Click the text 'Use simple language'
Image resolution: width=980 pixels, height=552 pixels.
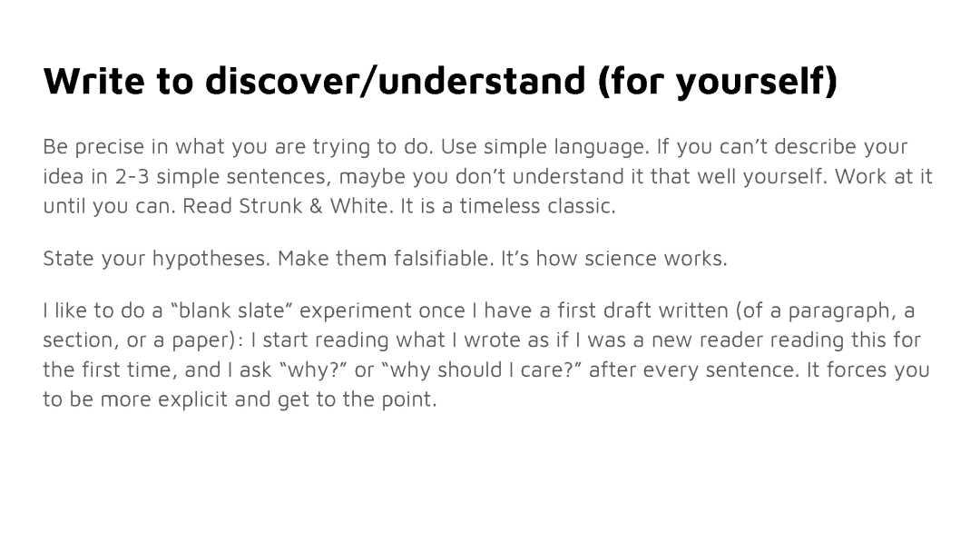tap(545, 147)
